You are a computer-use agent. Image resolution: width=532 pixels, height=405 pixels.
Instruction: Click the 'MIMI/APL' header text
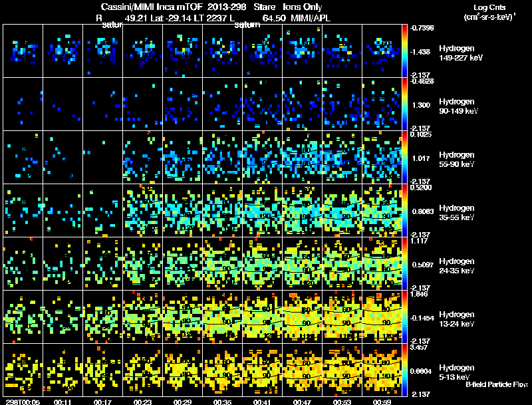(311, 18)
